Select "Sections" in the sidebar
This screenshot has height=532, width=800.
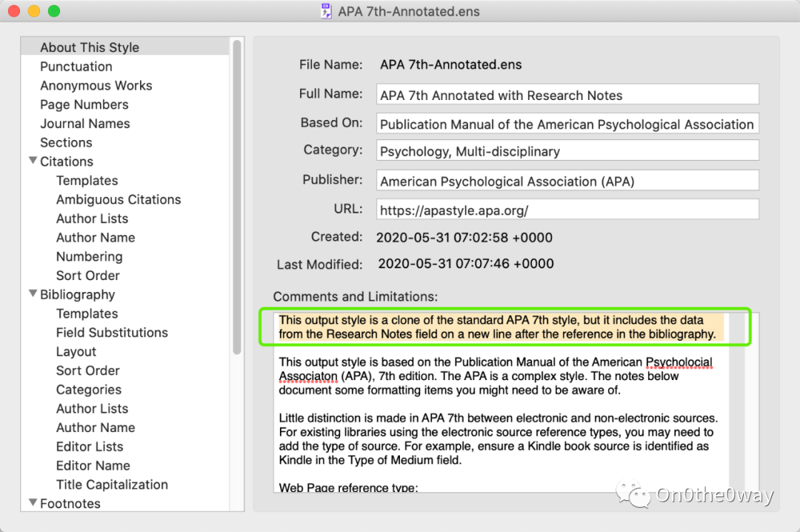(66, 142)
